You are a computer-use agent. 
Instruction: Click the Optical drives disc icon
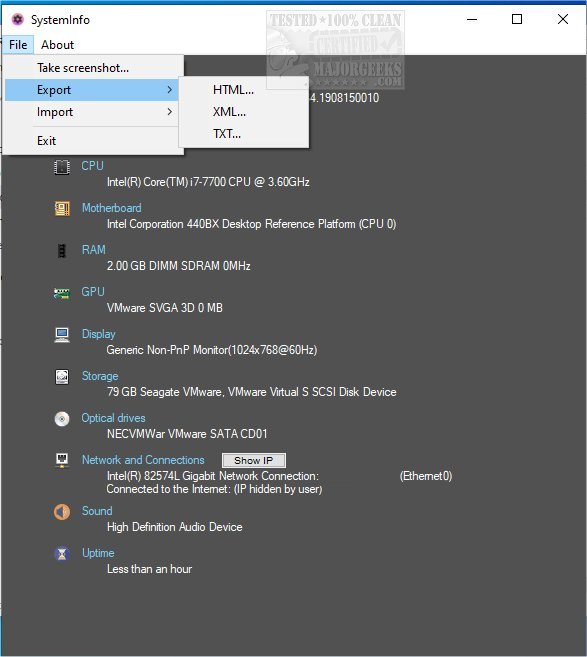(x=62, y=419)
